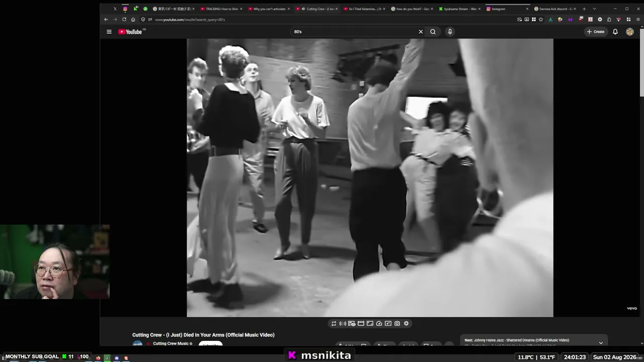Reload the current page
This screenshot has width=644, height=362.
124,20
